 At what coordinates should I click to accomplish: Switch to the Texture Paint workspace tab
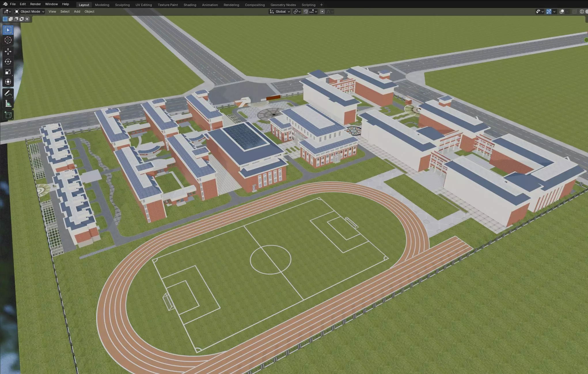[168, 5]
